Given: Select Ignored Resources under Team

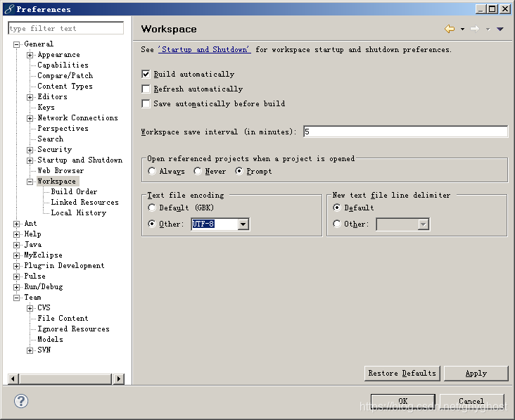Looking at the screenshot, I should [x=73, y=329].
